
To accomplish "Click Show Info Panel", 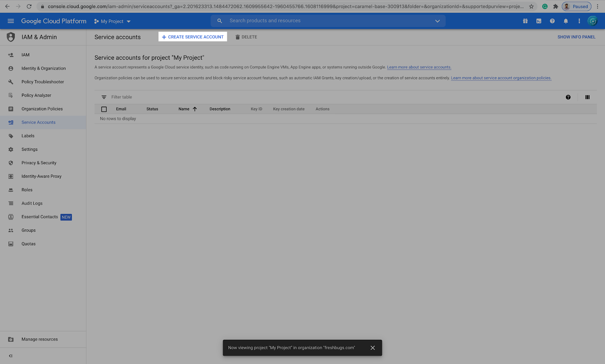I will [x=576, y=37].
